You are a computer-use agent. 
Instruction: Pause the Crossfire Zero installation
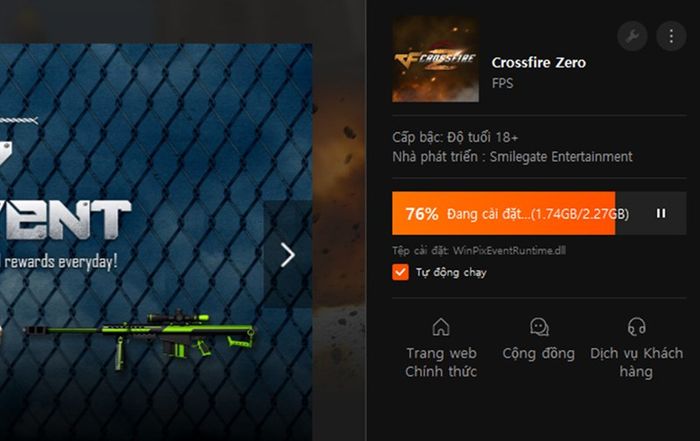point(661,213)
